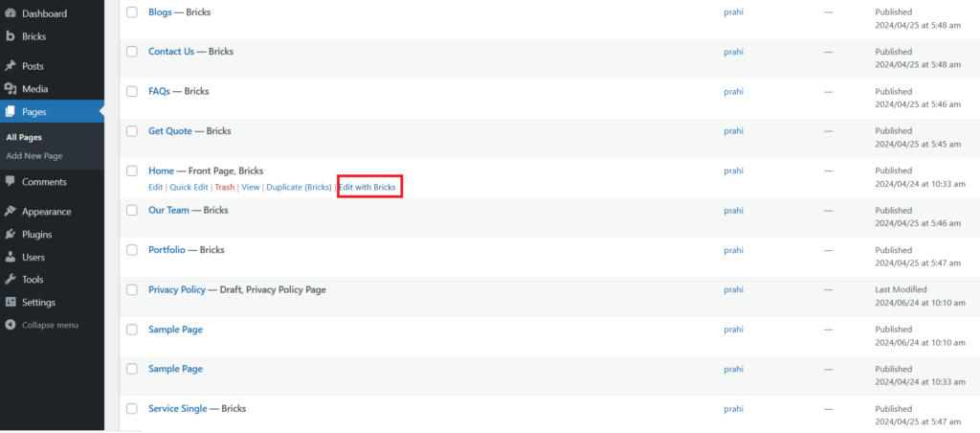Click author prahi in Blogs row
Screen dimensions: 980x433
pos(734,11)
